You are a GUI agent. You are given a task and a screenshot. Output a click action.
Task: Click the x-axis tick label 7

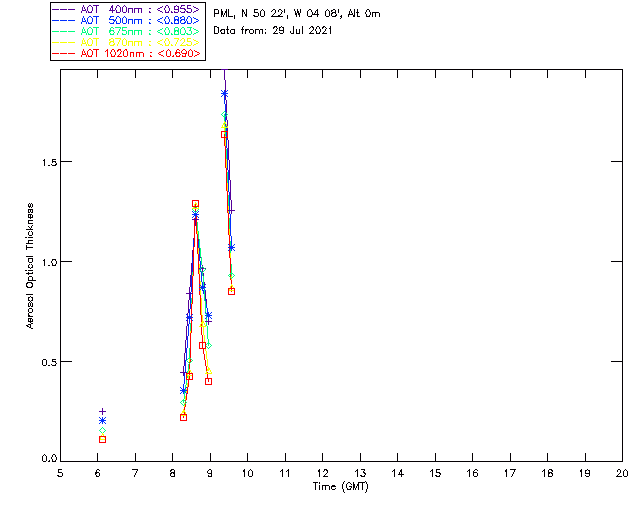135,473
